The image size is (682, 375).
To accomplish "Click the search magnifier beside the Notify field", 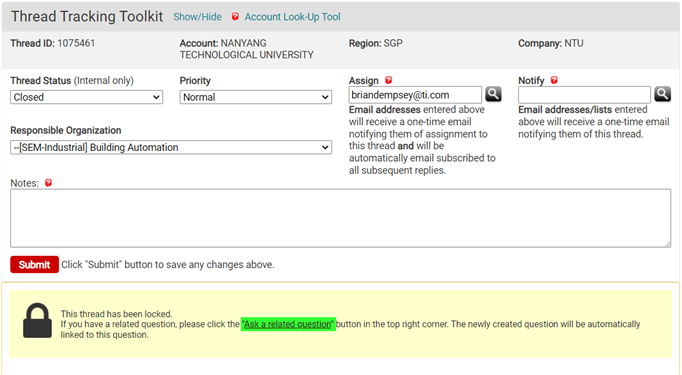I will [x=662, y=94].
